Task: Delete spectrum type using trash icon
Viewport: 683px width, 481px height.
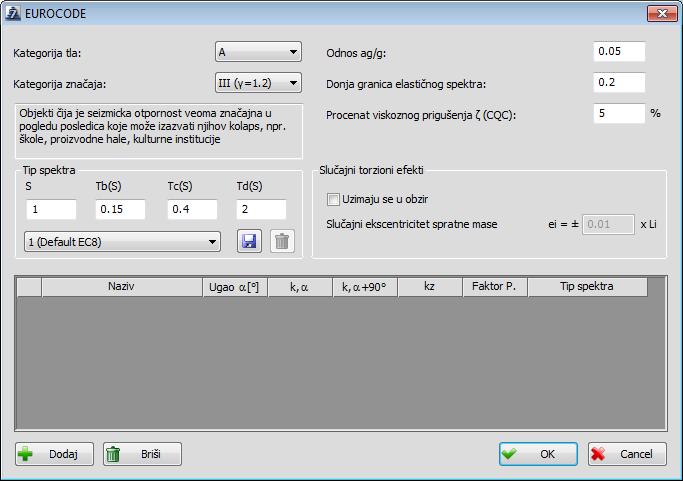Action: [282, 241]
